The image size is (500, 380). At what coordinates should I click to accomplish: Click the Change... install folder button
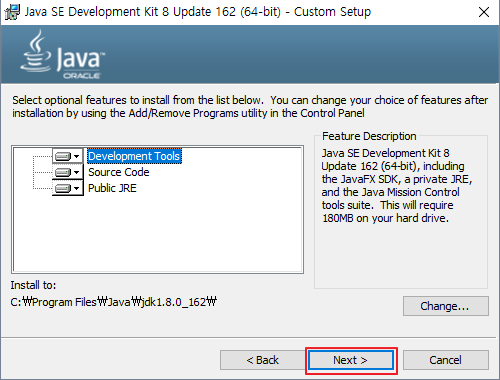click(446, 306)
